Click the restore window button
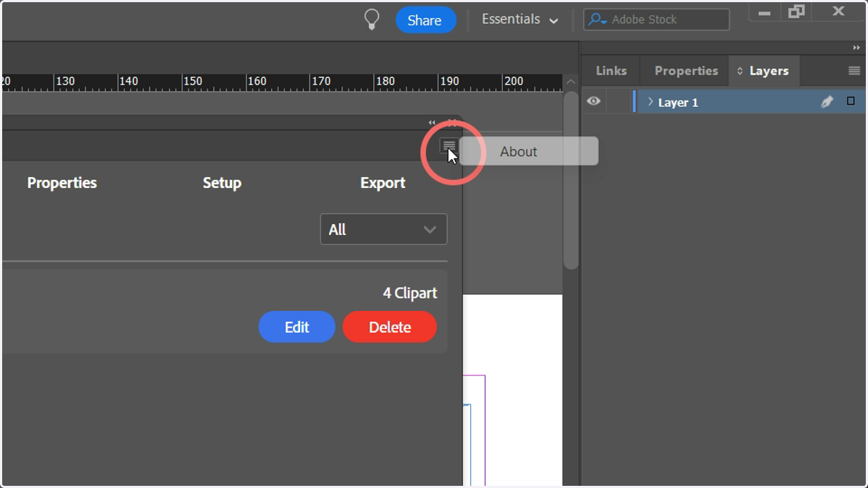Image resolution: width=868 pixels, height=488 pixels. point(796,11)
